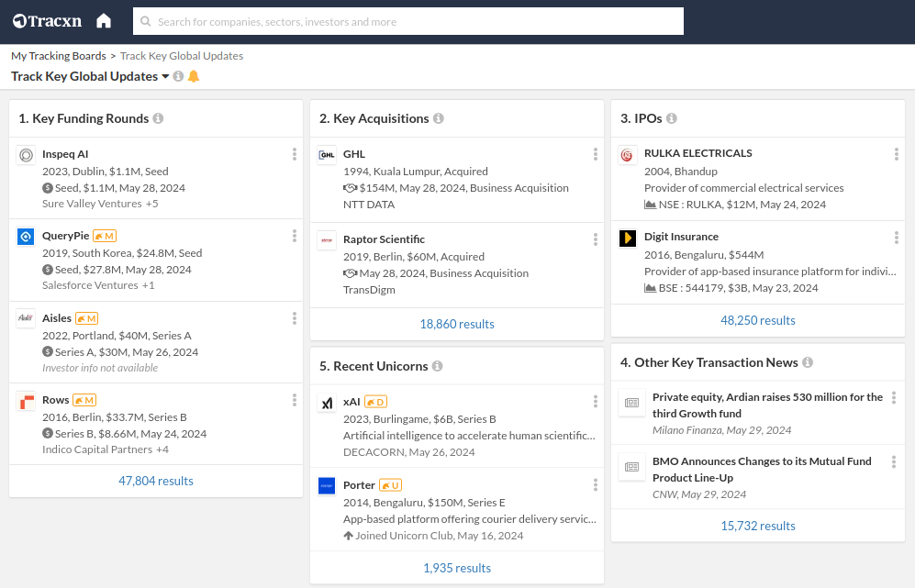Open Ardian raises 530 million headline

767,405
